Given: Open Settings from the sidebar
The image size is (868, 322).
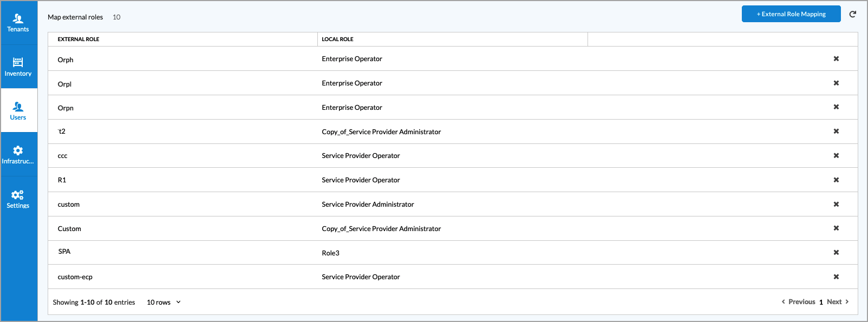Looking at the screenshot, I should tap(18, 199).
